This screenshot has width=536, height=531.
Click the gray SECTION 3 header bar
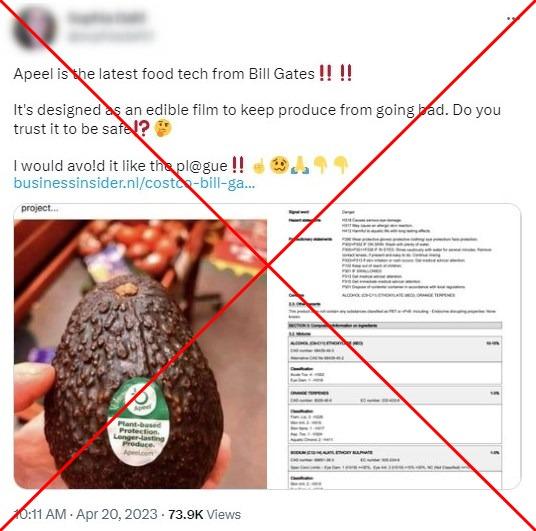coord(395,325)
